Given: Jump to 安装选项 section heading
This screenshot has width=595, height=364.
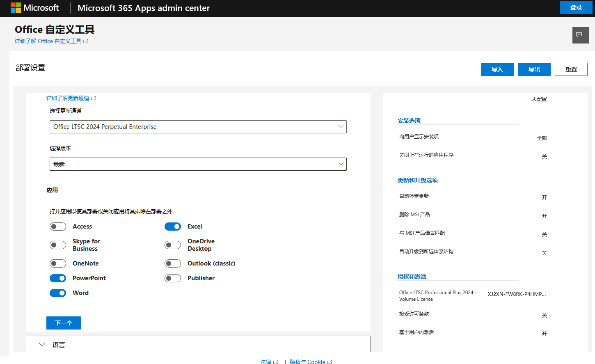Looking at the screenshot, I should coord(409,121).
